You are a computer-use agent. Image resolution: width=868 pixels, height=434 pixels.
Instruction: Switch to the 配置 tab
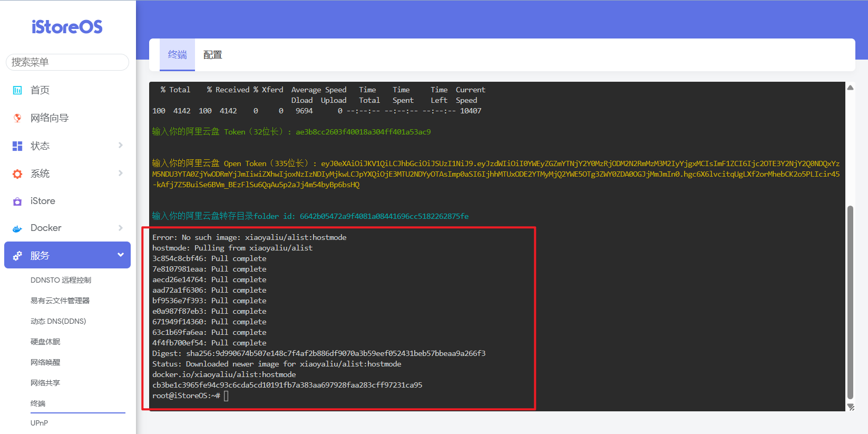click(213, 55)
